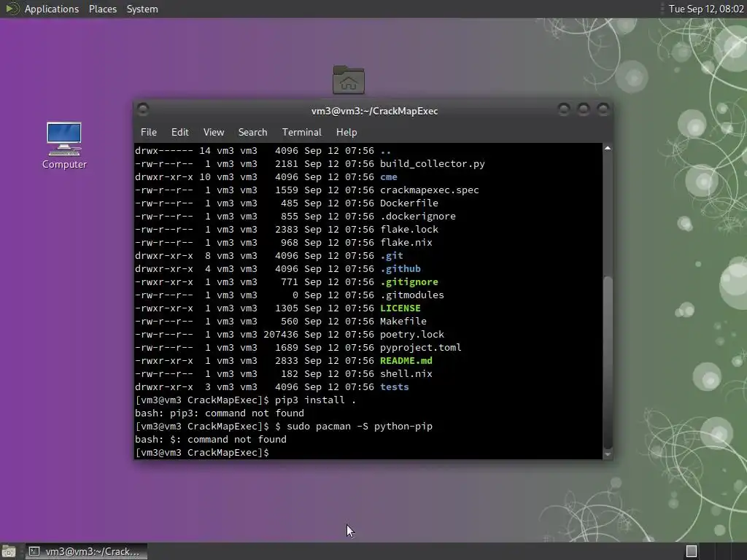Open the Computer desktop icon
Viewport: 747px width, 560px height.
coord(64,145)
